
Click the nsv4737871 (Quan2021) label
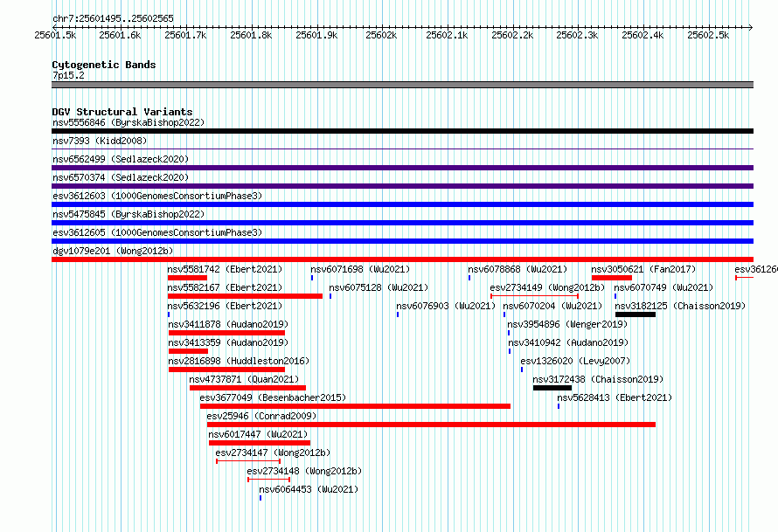[244, 379]
